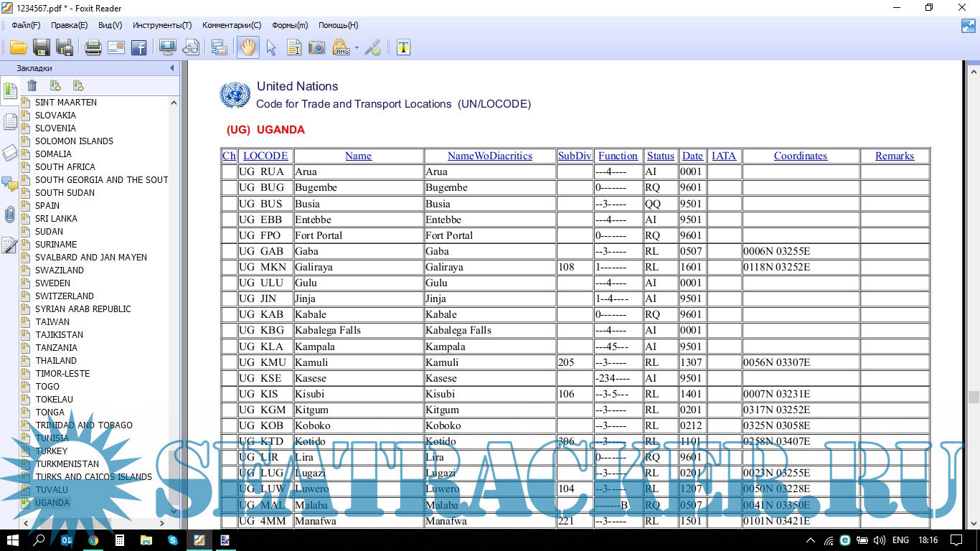Open the Инструменты(T) menu
The image size is (980, 551).
(162, 25)
